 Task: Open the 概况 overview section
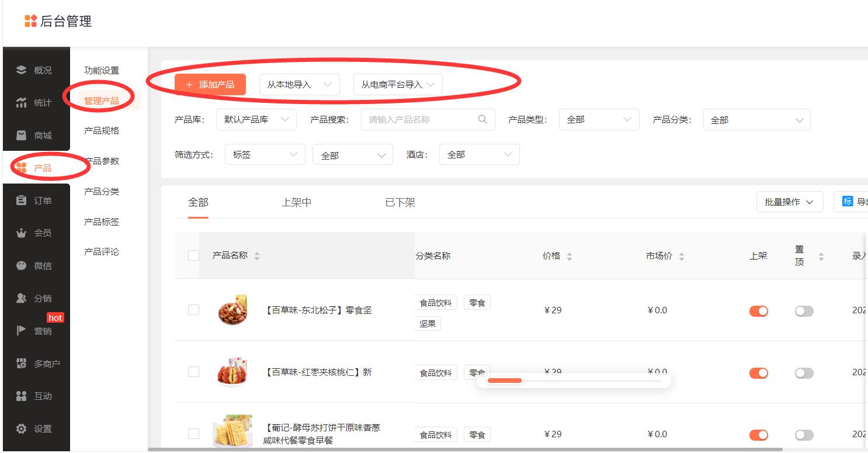click(x=35, y=70)
